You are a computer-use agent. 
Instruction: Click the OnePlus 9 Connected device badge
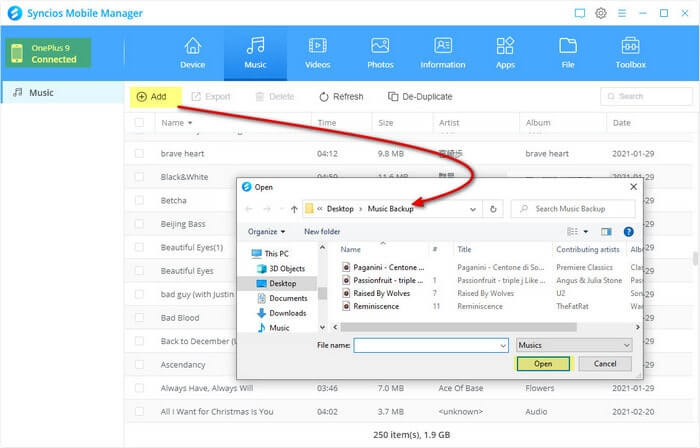tap(49, 53)
